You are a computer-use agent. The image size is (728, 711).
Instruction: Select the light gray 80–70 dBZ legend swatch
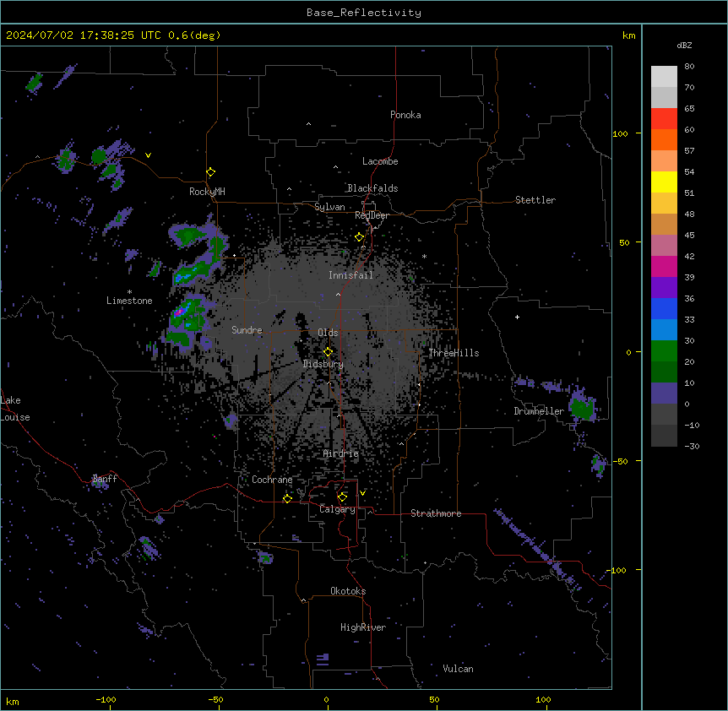[664, 76]
